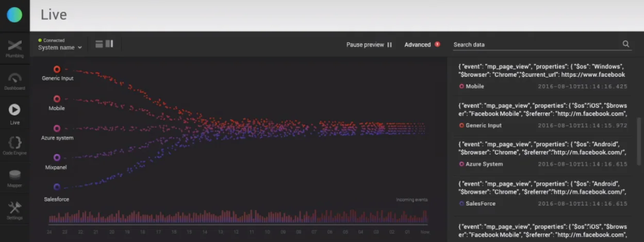
Task: Click the Mixpanel source node
Action: click(57, 158)
